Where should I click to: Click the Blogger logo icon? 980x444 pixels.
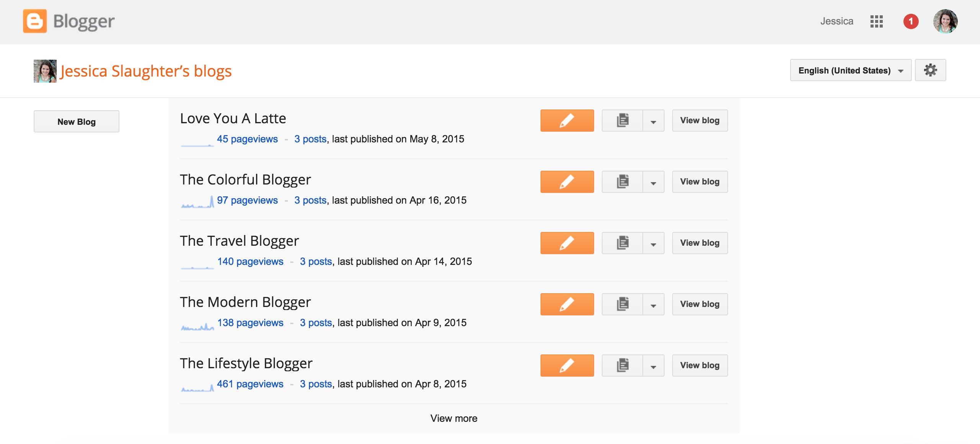(35, 21)
